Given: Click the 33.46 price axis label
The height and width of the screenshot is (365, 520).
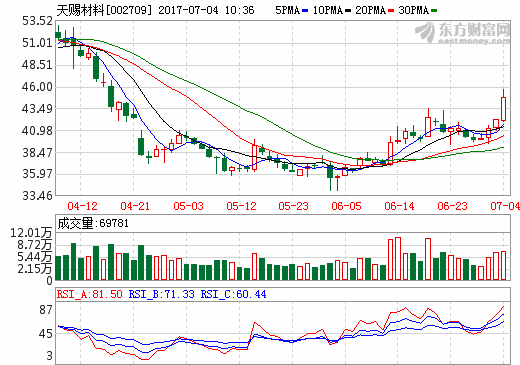Looking at the screenshot, I should tap(37, 195).
